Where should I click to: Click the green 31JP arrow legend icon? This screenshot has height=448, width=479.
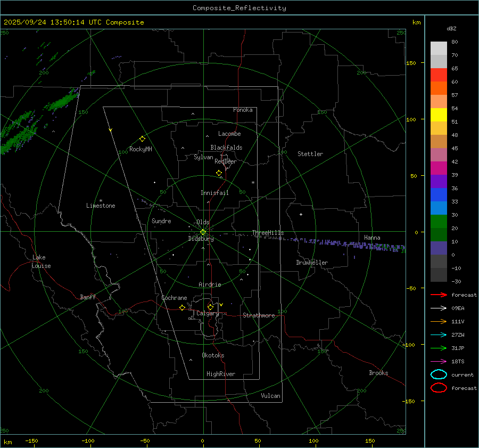click(x=438, y=348)
